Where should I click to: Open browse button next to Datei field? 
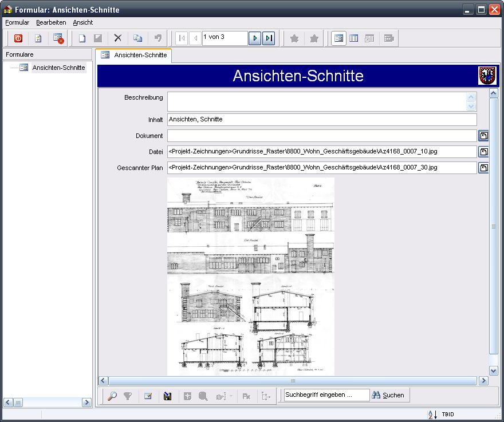(483, 152)
